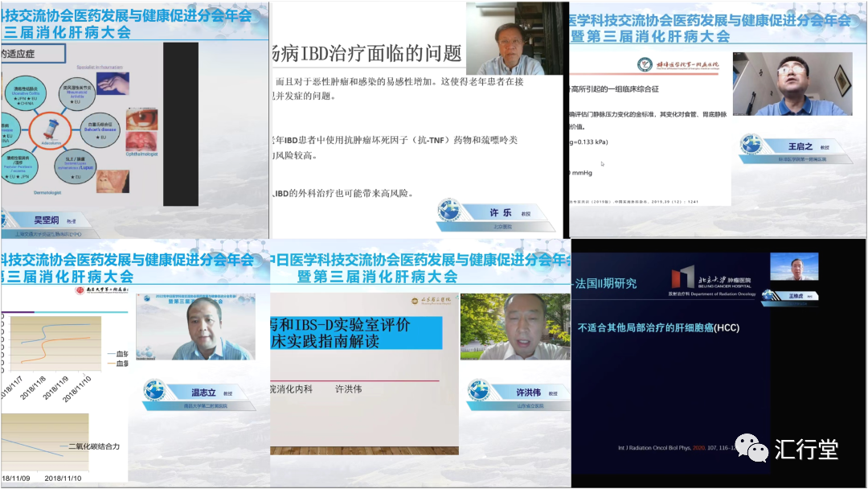Click the "消化内科" text on the slide
868x489 pixels.
(x=294, y=389)
